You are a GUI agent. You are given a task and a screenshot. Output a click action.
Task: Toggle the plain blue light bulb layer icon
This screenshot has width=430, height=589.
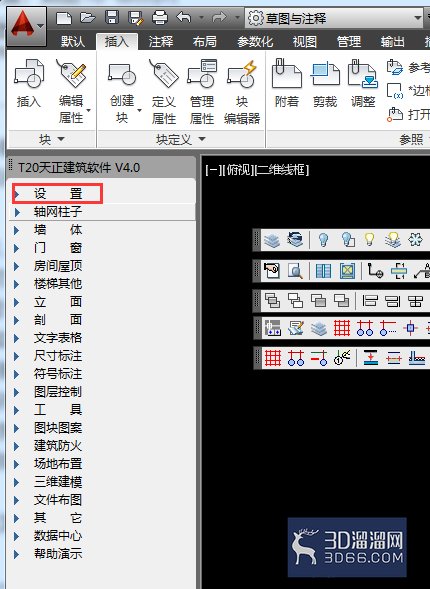(323, 240)
